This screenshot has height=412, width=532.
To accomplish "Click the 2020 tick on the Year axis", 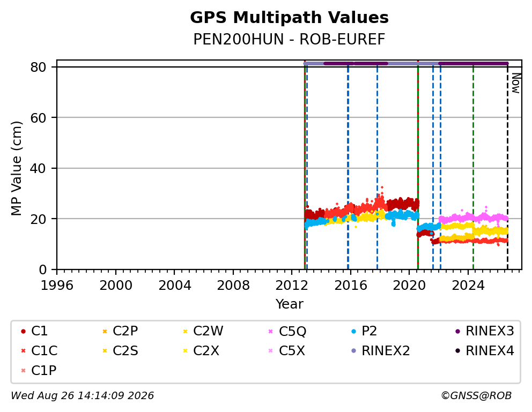I will point(409,286).
